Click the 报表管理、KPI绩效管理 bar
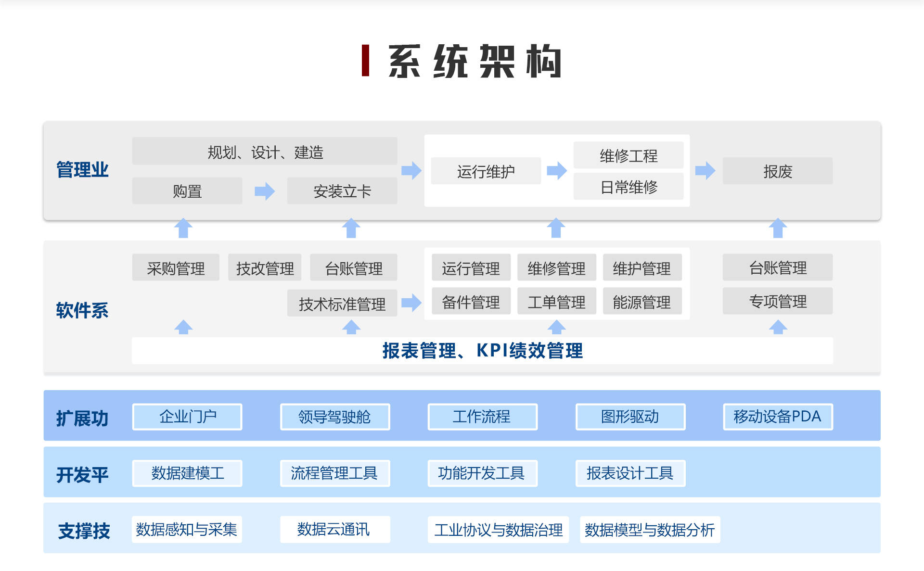The image size is (924, 571). (482, 351)
